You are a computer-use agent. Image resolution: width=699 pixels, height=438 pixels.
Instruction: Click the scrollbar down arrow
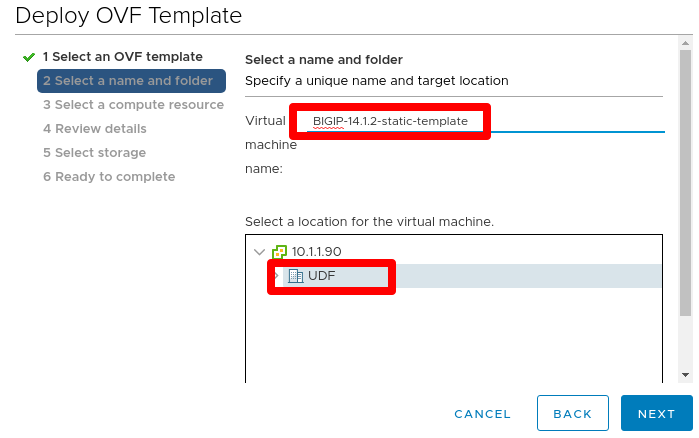click(x=686, y=375)
